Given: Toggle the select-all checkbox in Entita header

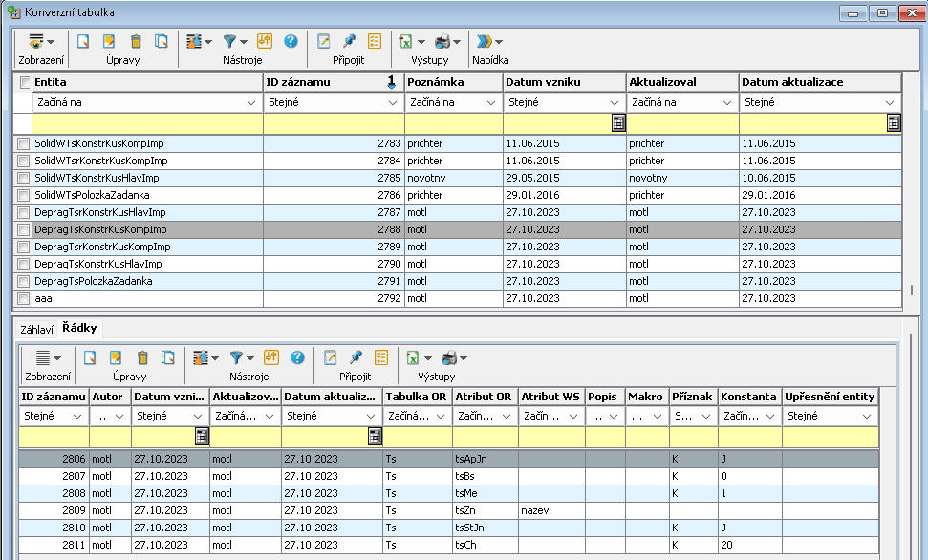Looking at the screenshot, I should pyautogui.click(x=24, y=83).
